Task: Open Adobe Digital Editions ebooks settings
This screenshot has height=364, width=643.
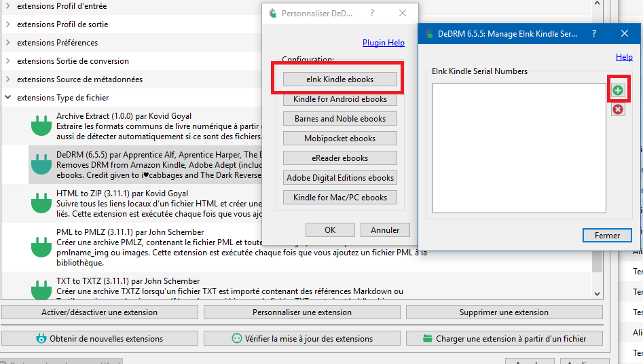Action: [x=340, y=178]
